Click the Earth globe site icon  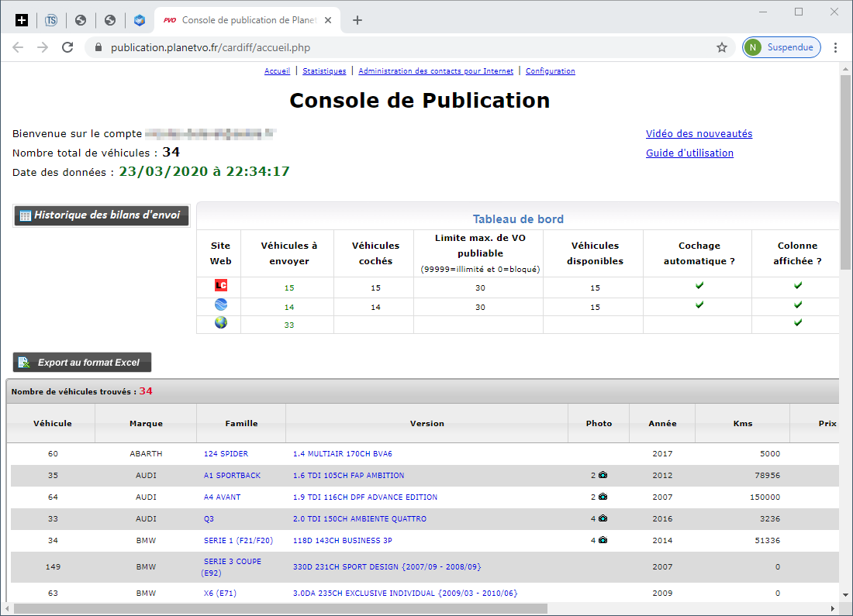pos(221,323)
